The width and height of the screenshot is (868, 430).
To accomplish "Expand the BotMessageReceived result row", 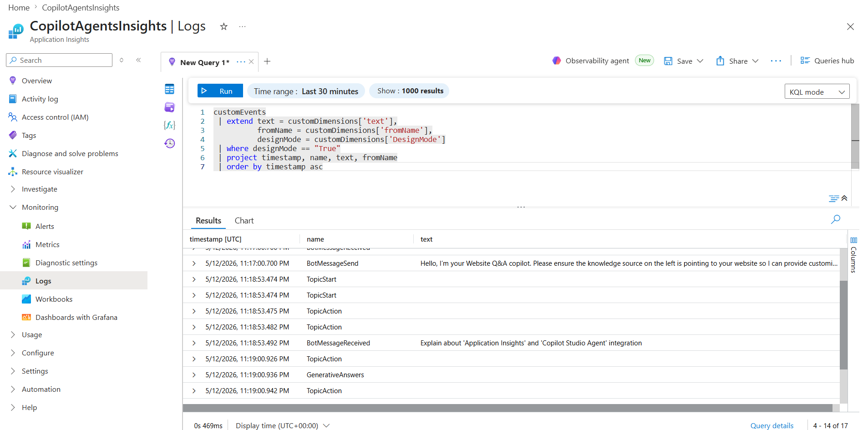I will (194, 343).
